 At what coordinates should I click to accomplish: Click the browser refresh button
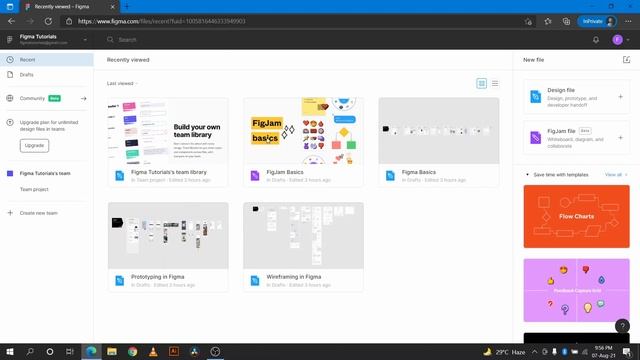click(x=48, y=21)
